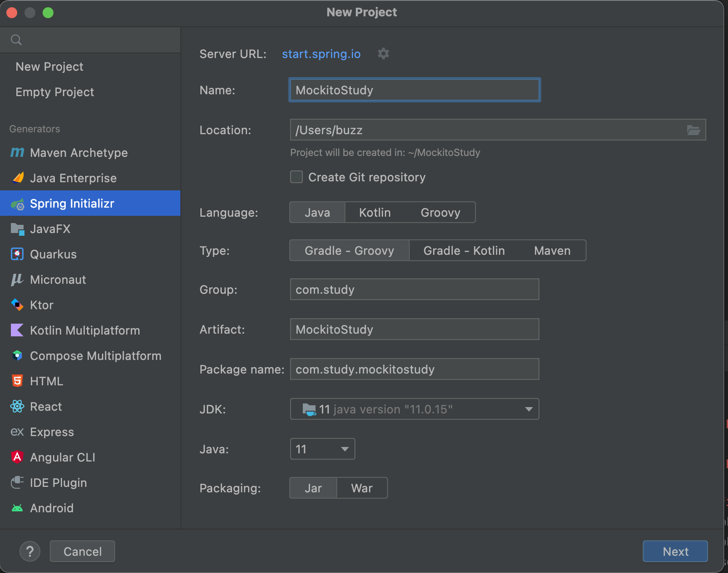Screen dimensions: 728x573
Task: Click the Maven Archetype generator icon
Action: point(17,153)
